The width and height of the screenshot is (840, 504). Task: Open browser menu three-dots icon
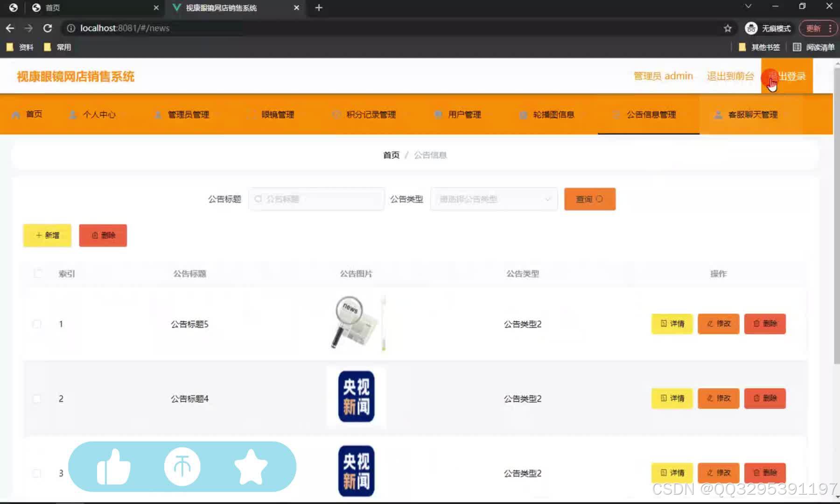tap(830, 28)
